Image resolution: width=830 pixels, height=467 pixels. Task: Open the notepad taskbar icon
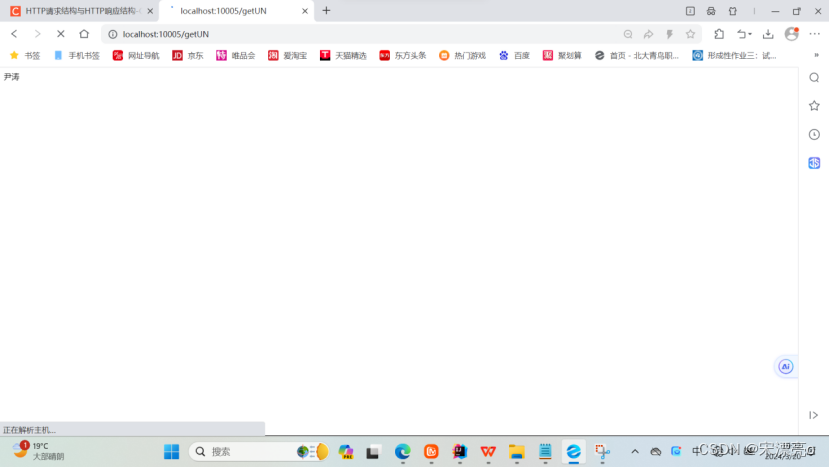[x=545, y=452]
